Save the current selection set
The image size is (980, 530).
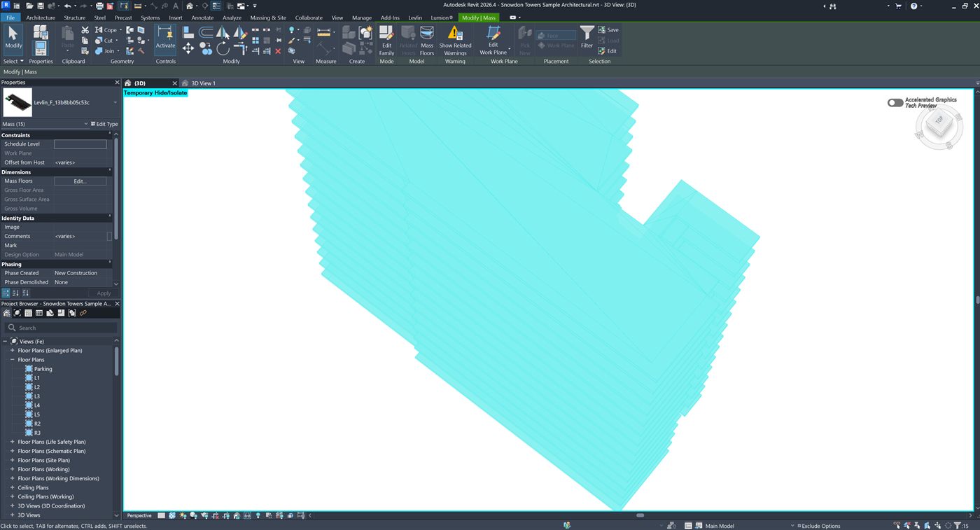pyautogui.click(x=608, y=30)
